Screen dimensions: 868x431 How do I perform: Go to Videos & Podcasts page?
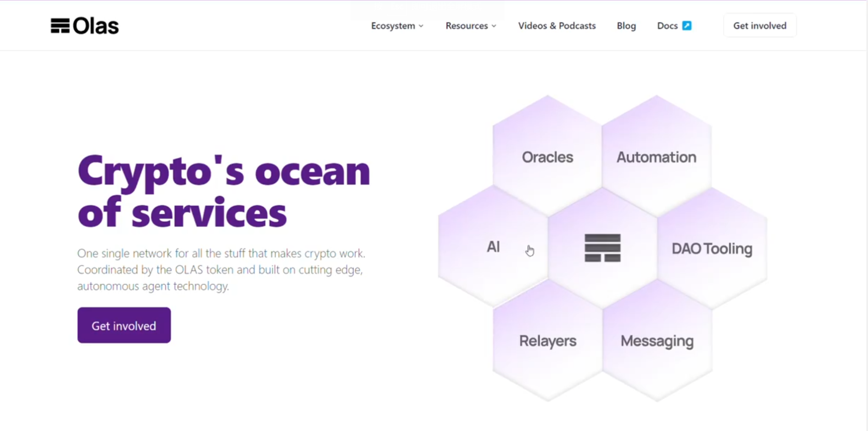(x=557, y=26)
